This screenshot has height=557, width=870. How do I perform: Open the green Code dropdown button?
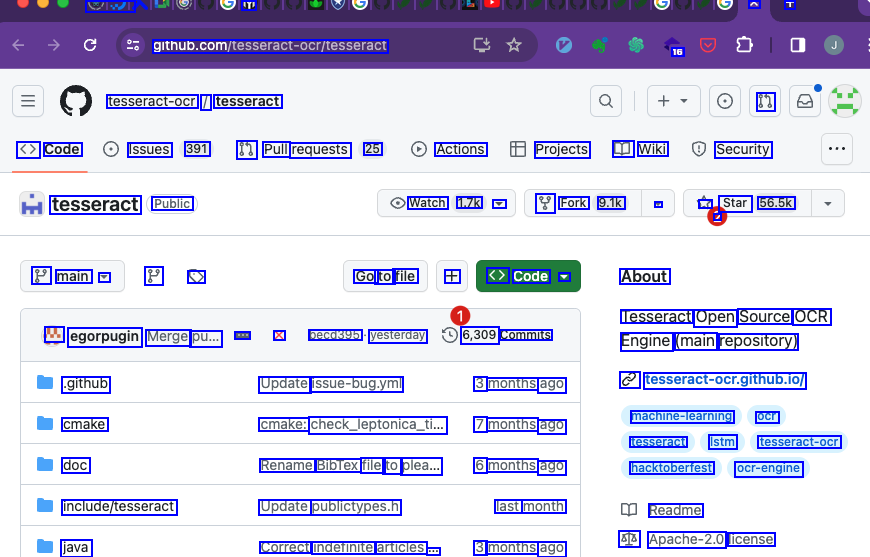528,276
